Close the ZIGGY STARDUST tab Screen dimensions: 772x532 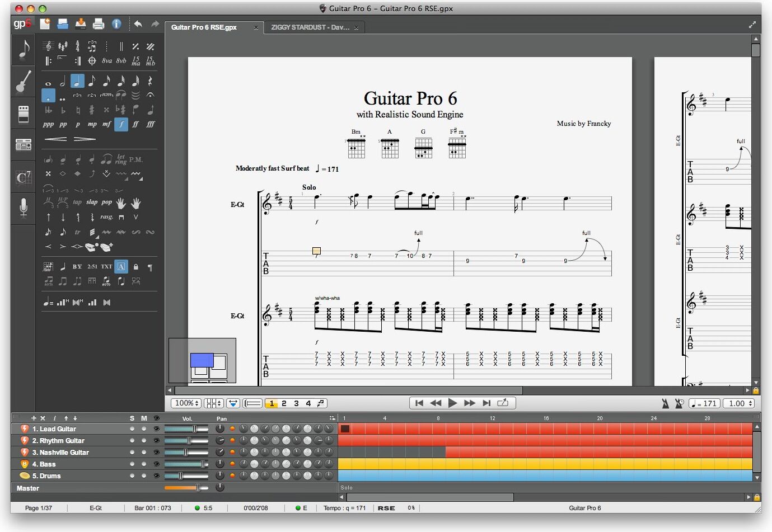coord(356,27)
